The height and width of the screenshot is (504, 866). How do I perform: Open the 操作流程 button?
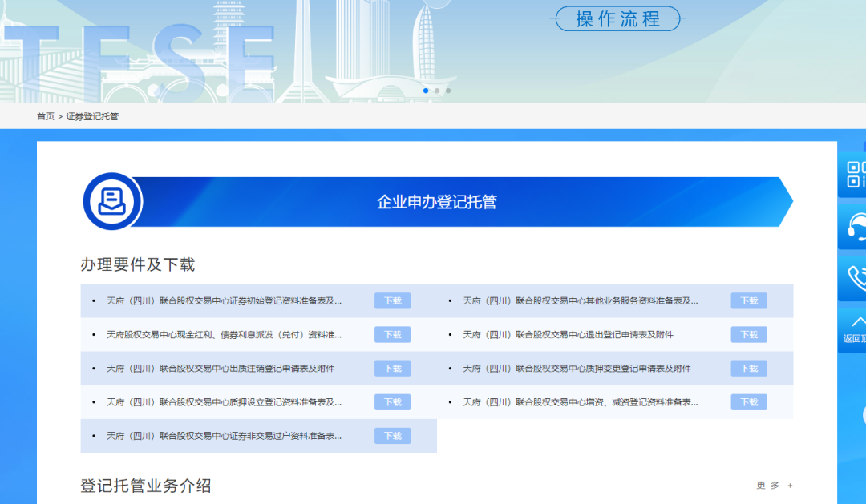pos(617,18)
